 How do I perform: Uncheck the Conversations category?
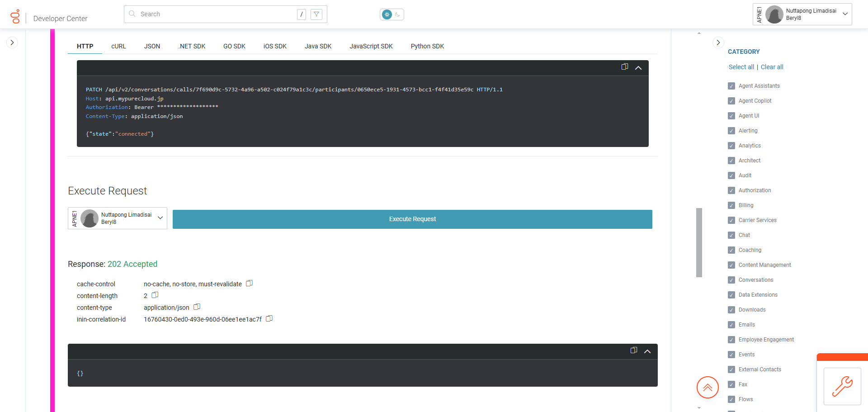click(x=731, y=279)
